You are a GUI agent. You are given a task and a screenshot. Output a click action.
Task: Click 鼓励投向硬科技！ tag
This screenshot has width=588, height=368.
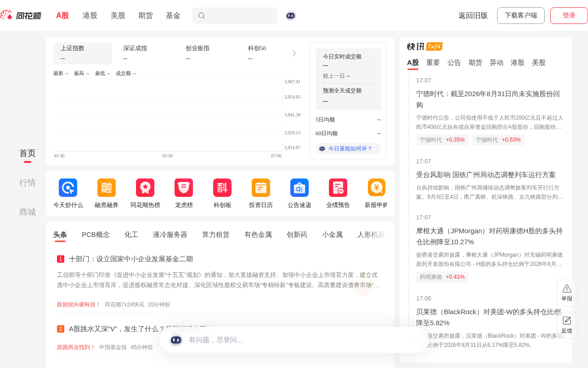(x=79, y=305)
